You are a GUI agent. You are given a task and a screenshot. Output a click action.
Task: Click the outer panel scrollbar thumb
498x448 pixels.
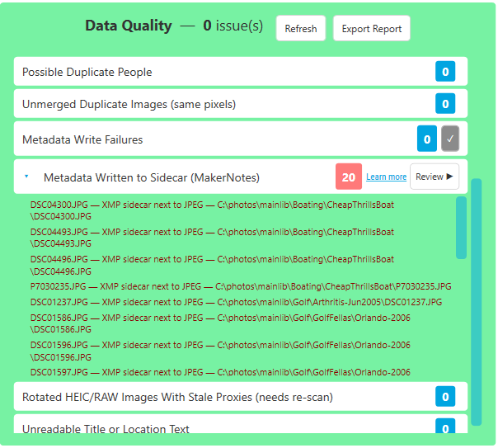(477, 302)
